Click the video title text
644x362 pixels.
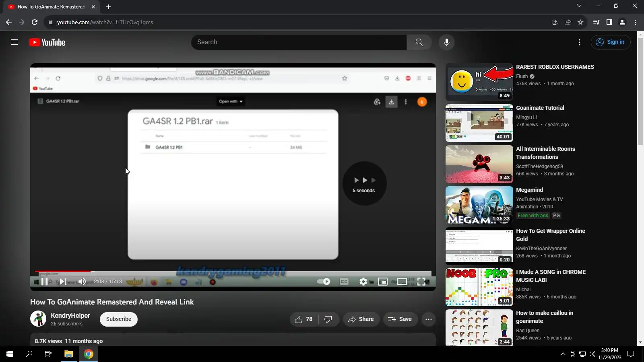[x=112, y=302]
